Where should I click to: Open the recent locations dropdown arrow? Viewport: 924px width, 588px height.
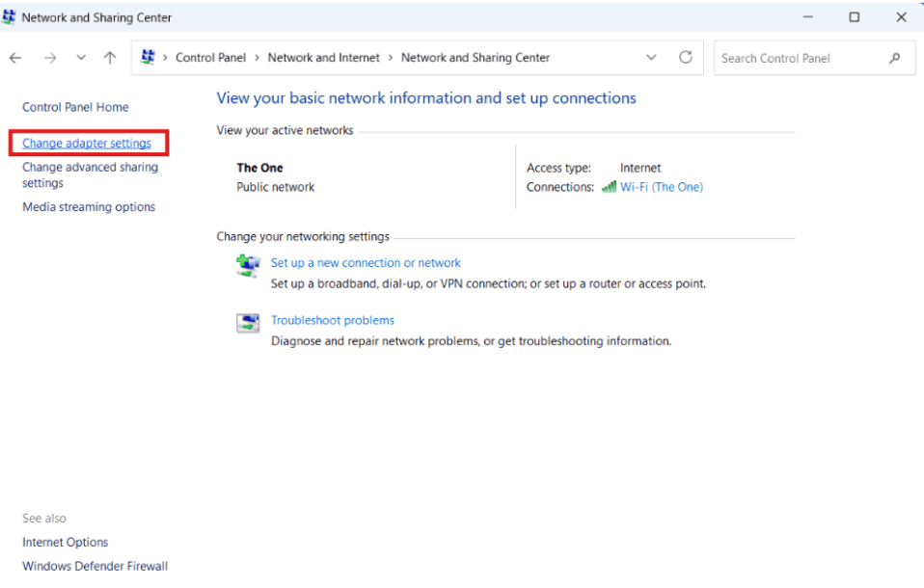click(81, 58)
